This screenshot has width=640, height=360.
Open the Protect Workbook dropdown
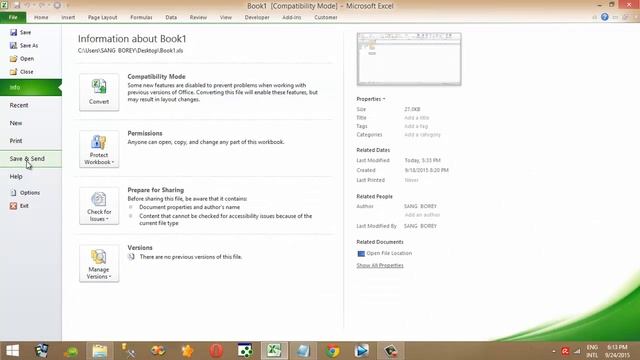[99, 149]
